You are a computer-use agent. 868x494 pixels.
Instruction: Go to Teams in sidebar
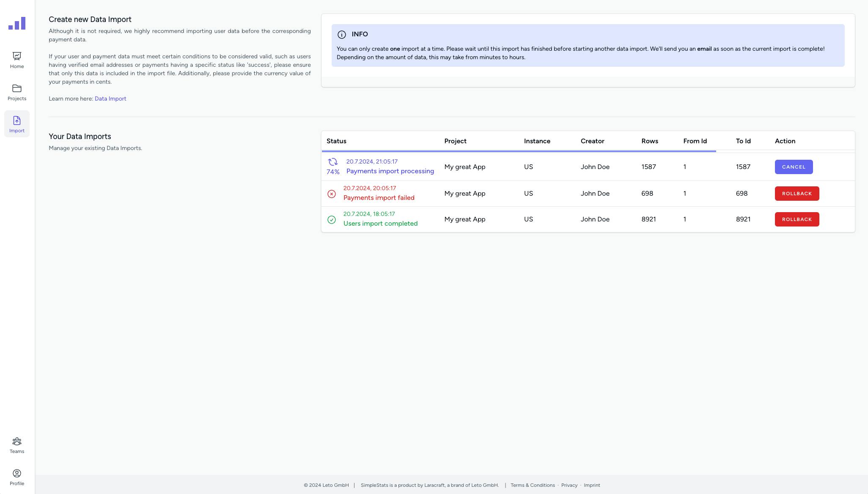pyautogui.click(x=17, y=445)
